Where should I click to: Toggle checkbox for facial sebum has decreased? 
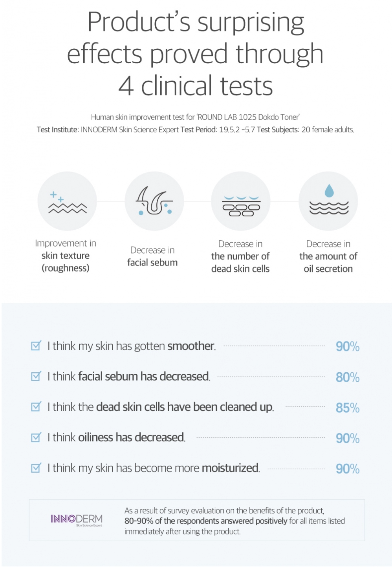(x=36, y=376)
